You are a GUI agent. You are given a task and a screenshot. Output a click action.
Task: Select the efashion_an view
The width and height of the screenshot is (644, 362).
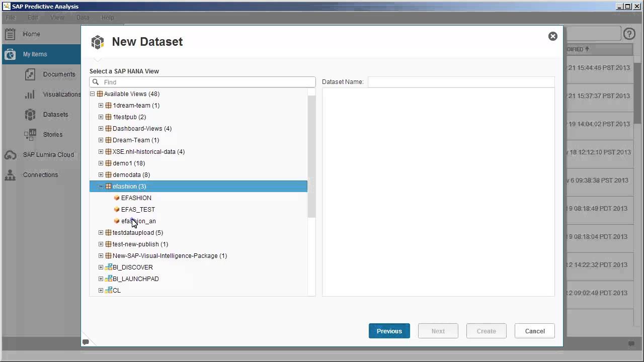138,221
